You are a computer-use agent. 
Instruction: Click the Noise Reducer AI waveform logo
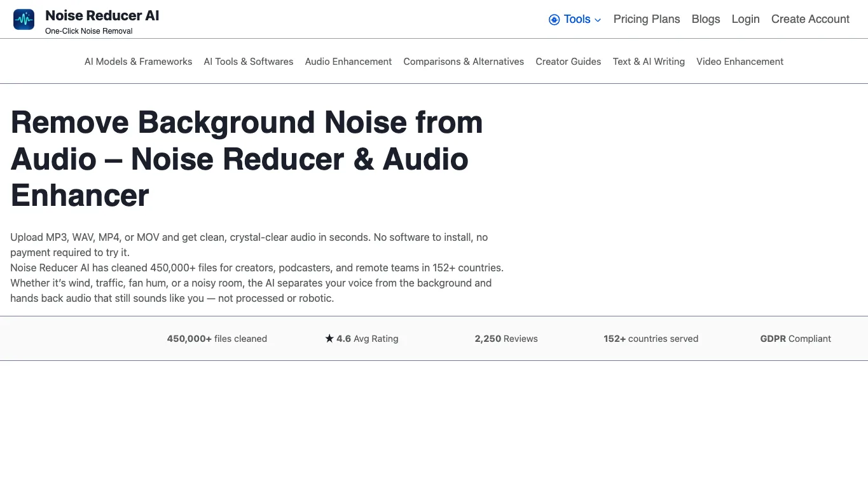[x=24, y=20]
